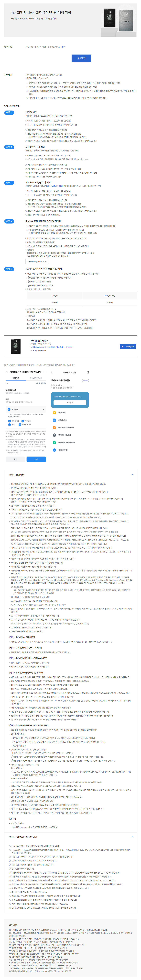141x980 pixels.
Task: Tap the back arrow in 혜택정보 수신동의 screen
Action: pyautogui.click(x=7, y=372)
